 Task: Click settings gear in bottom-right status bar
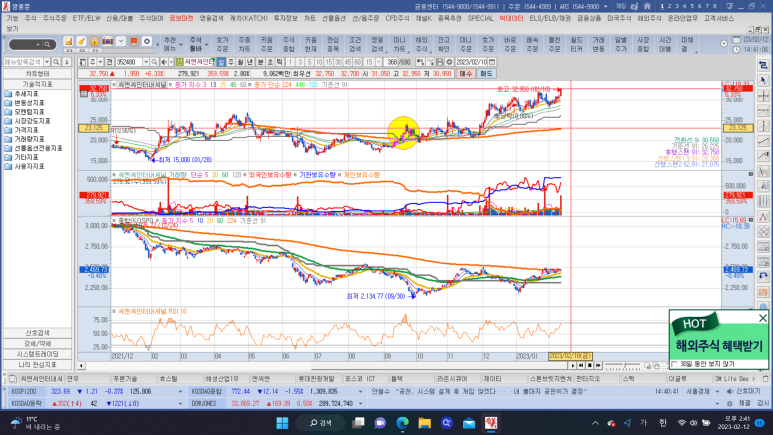click(x=730, y=403)
